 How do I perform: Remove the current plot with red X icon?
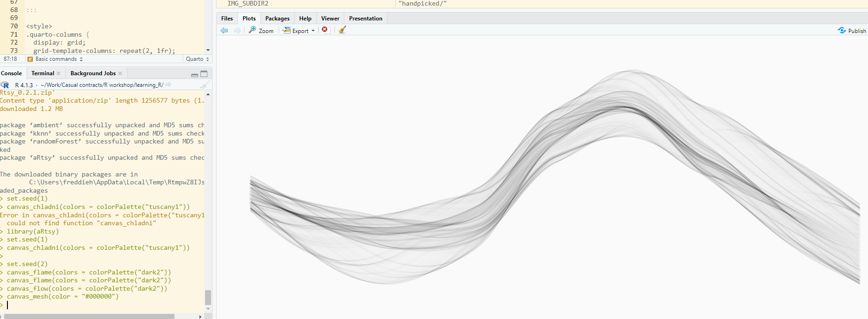(325, 30)
